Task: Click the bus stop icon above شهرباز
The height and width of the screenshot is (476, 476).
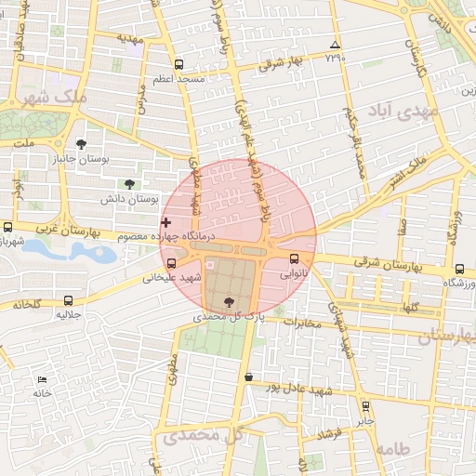Action: (x=8, y=227)
